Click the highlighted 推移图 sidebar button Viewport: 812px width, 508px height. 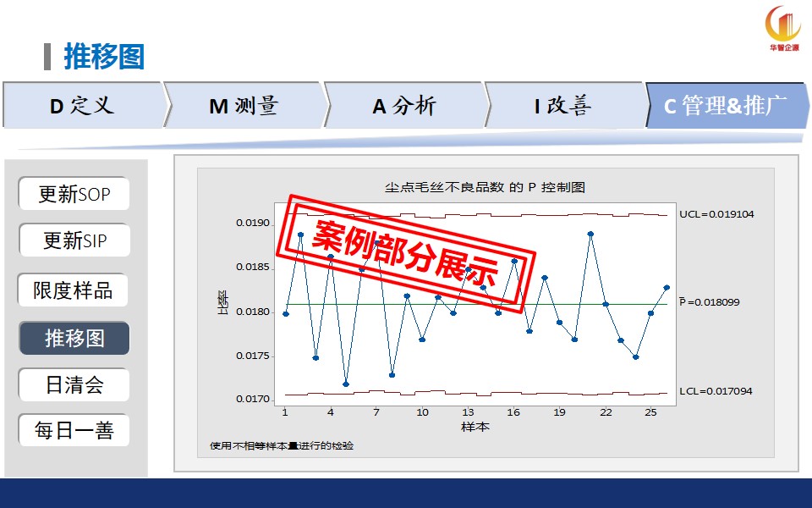coord(74,338)
